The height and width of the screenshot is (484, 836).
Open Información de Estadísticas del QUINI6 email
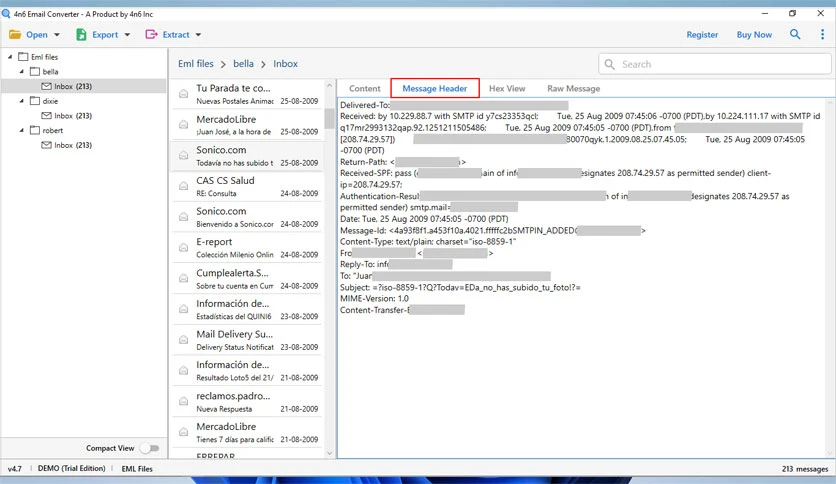[x=247, y=309]
